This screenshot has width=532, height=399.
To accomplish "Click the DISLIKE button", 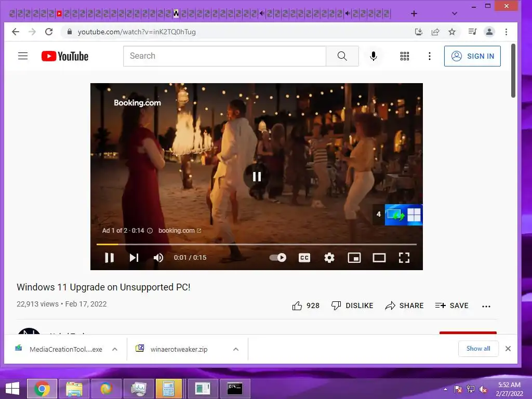I will click(x=352, y=305).
